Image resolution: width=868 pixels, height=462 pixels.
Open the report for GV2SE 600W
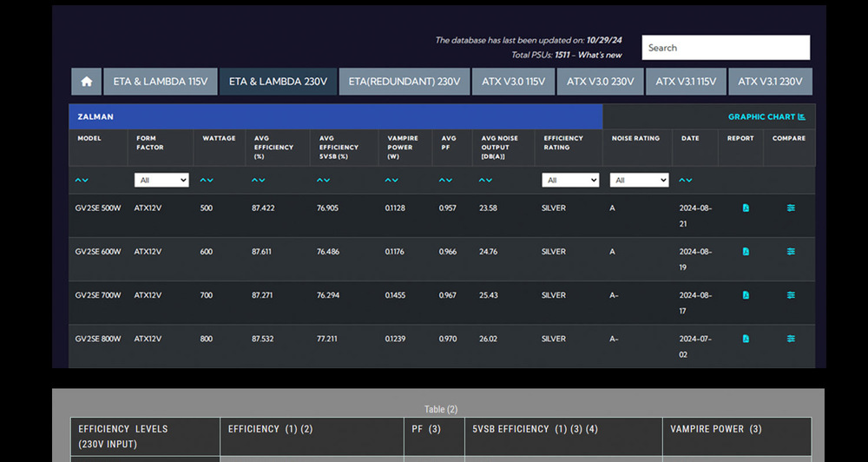tap(746, 252)
